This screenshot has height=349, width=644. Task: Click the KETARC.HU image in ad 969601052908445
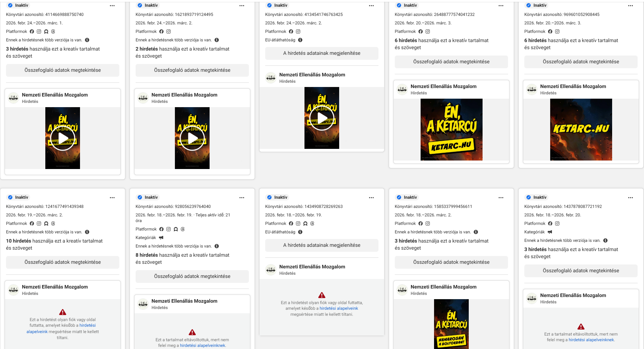tap(581, 129)
